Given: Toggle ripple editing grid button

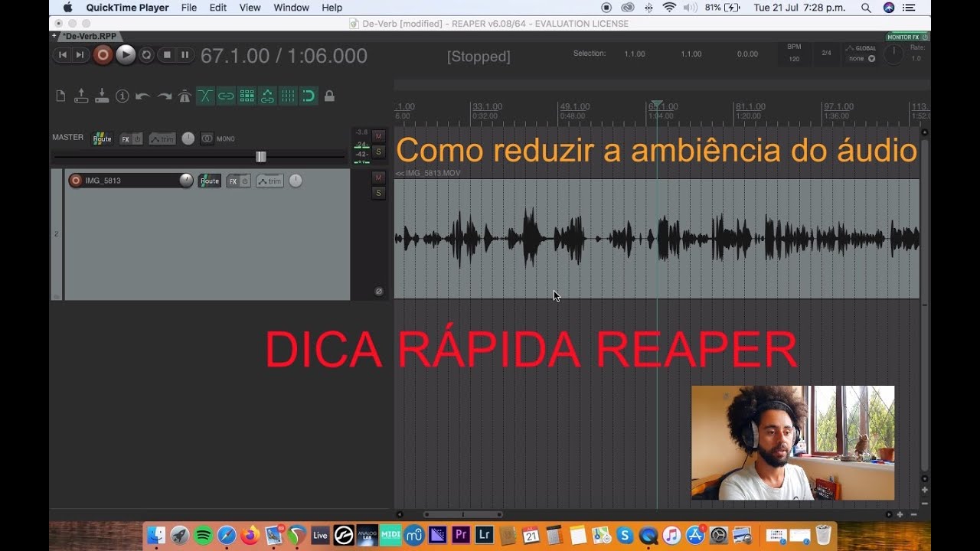Looking at the screenshot, I should [247, 96].
